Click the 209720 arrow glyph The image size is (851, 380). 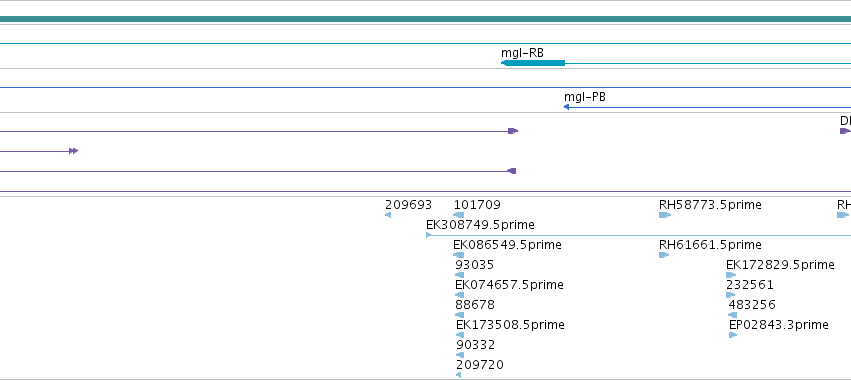click(459, 375)
